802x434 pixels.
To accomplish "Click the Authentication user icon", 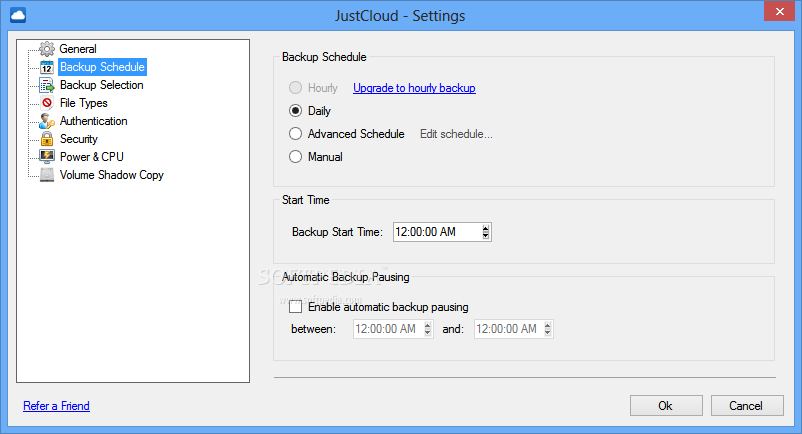I will (x=47, y=121).
